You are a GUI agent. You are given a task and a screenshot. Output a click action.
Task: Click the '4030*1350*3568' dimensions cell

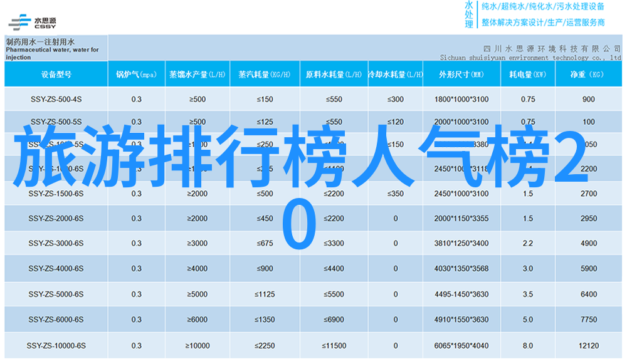tap(461, 269)
